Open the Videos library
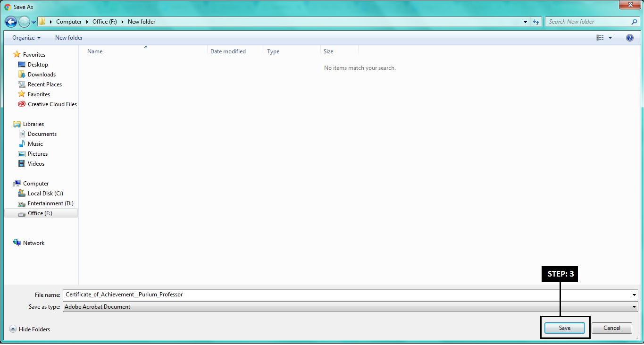Screen dimensions: 644x345 pyautogui.click(x=36, y=164)
